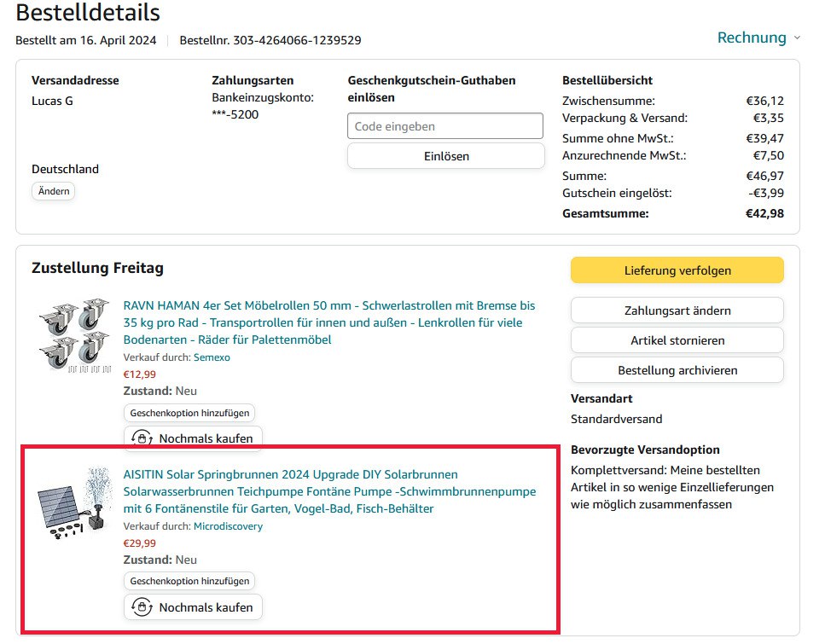The height and width of the screenshot is (644, 825).
Task: Visit the Semexo seller link
Action: click(212, 357)
